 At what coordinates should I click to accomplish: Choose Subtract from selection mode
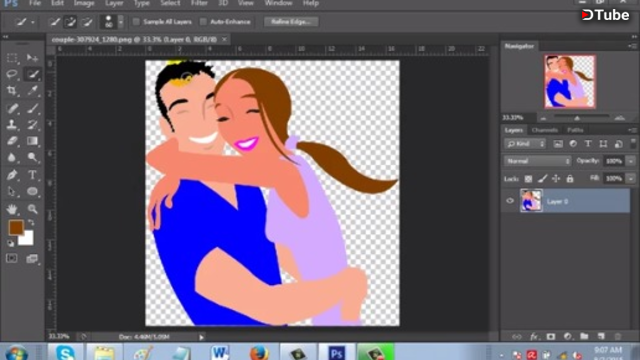click(87, 22)
